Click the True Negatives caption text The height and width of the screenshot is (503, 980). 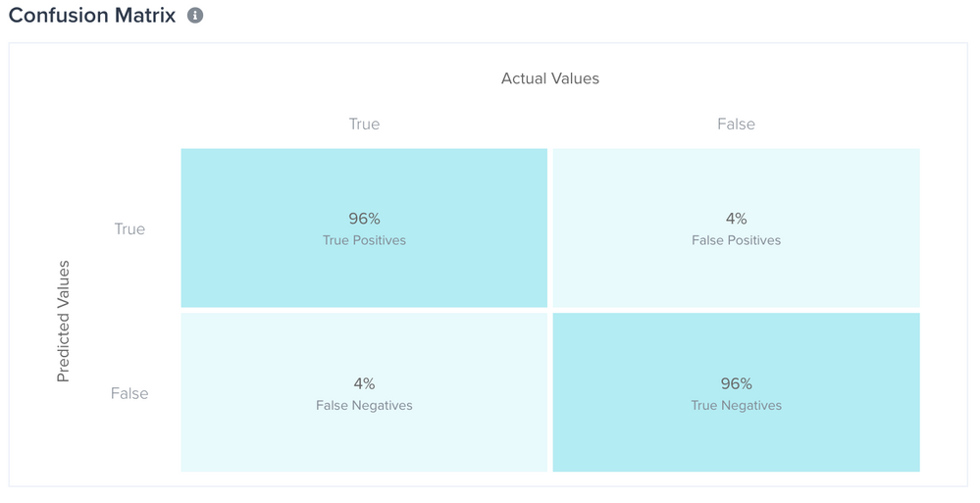tap(736, 405)
